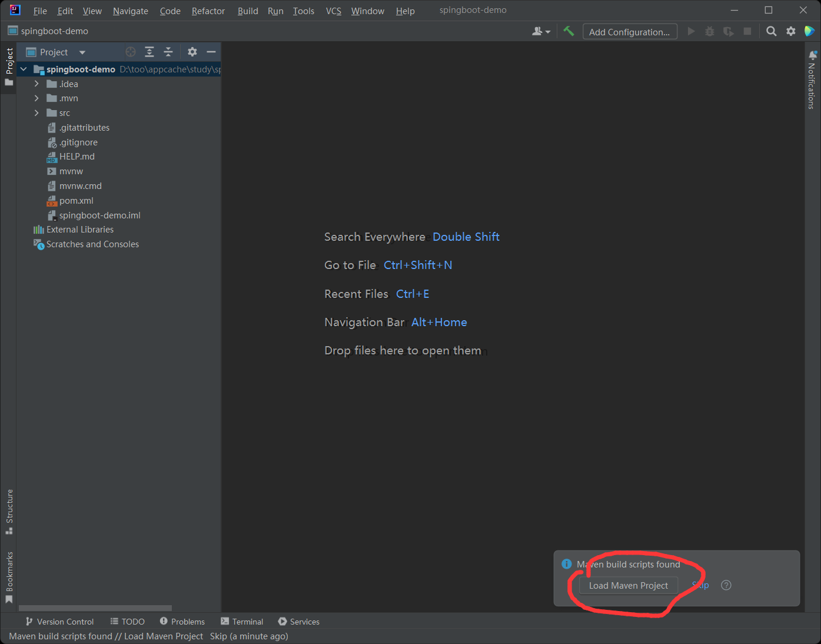Expand the .idea folder
Screen dimensions: 821x644
[x=36, y=84]
